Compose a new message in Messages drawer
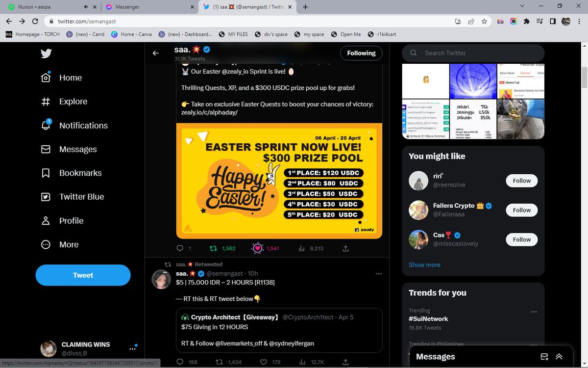This screenshot has width=588, height=368. [x=544, y=357]
